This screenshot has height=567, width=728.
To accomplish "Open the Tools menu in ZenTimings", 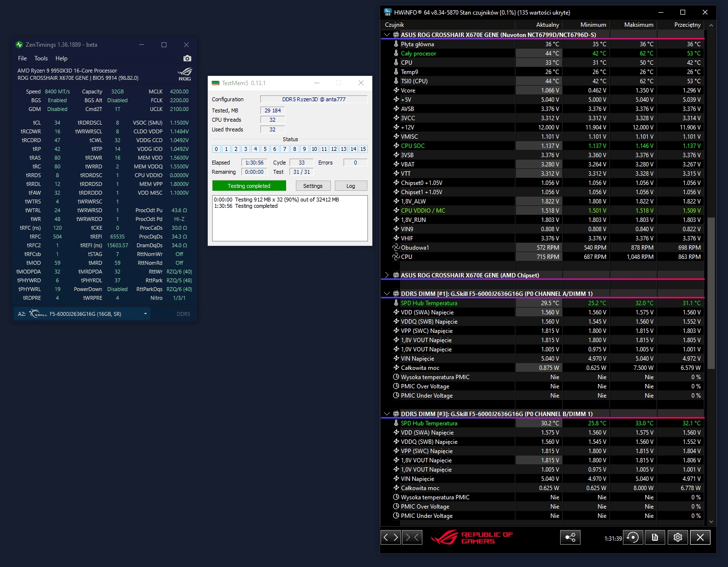I will [x=41, y=58].
